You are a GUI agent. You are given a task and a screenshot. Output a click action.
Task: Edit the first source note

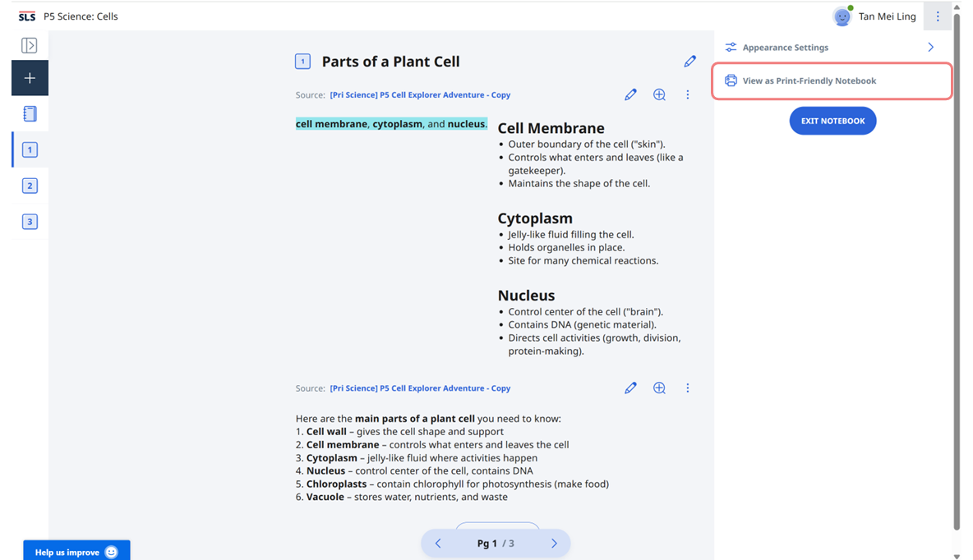coord(630,94)
